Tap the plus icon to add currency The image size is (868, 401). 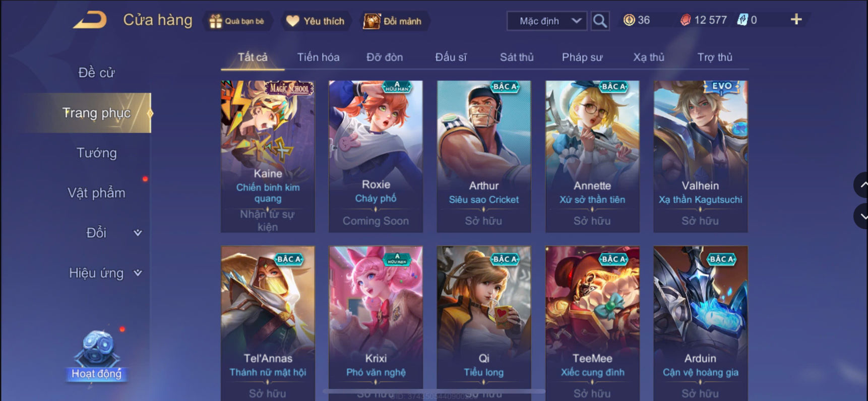[796, 20]
